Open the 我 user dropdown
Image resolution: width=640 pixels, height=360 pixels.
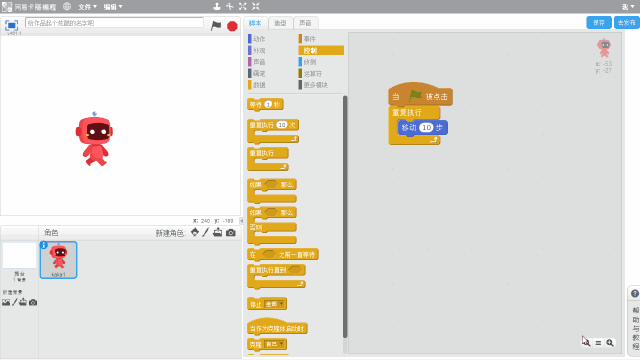(628, 7)
